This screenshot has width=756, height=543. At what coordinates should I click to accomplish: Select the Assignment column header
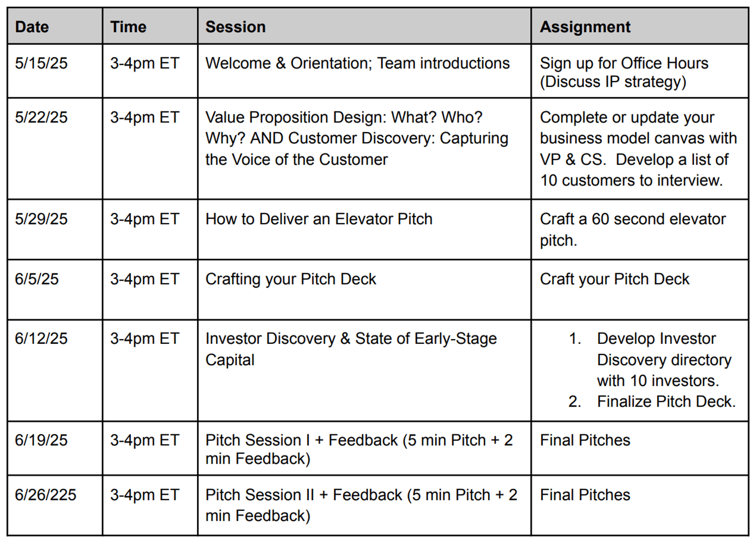click(x=640, y=26)
